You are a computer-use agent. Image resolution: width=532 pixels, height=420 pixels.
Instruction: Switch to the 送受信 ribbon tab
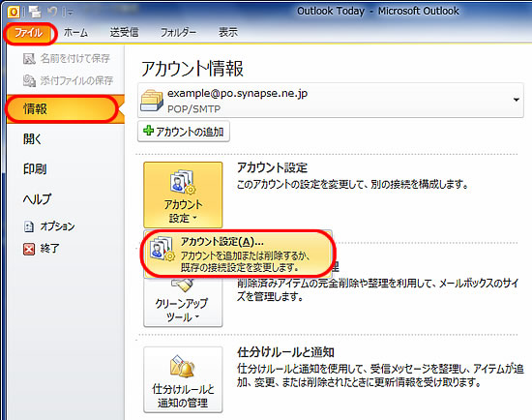tap(124, 33)
